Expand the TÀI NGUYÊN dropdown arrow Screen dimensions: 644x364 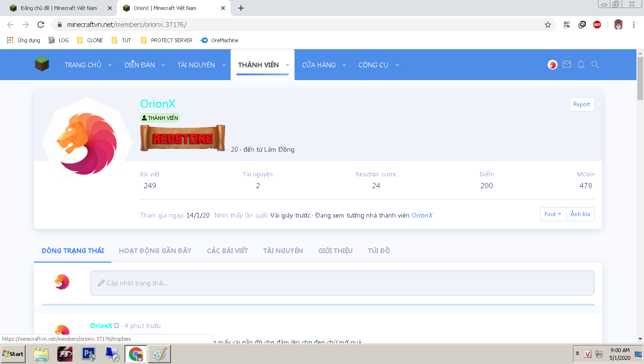coord(224,65)
